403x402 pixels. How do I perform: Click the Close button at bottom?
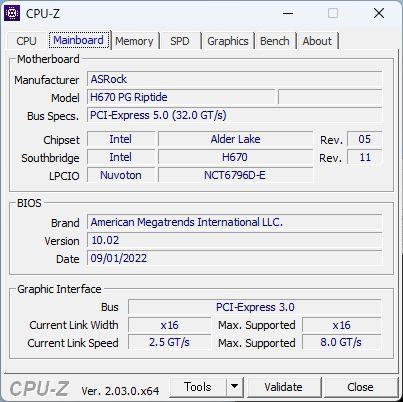360,387
